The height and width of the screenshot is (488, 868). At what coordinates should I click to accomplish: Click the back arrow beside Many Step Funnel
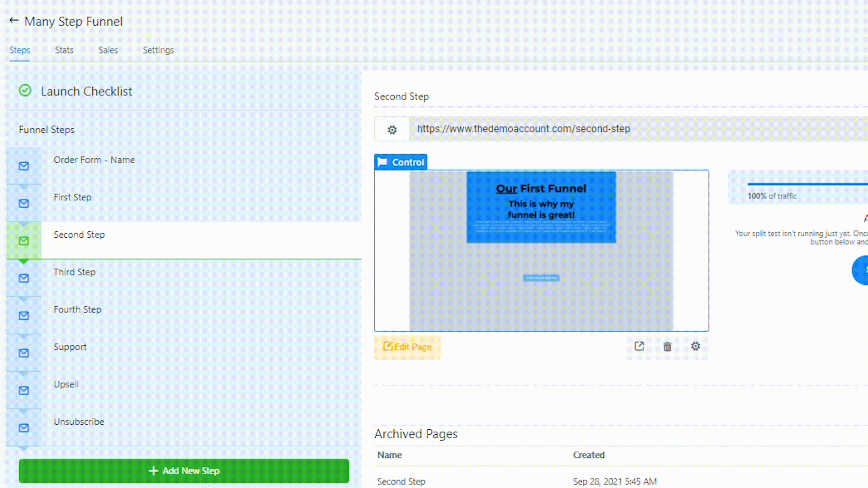coord(14,21)
